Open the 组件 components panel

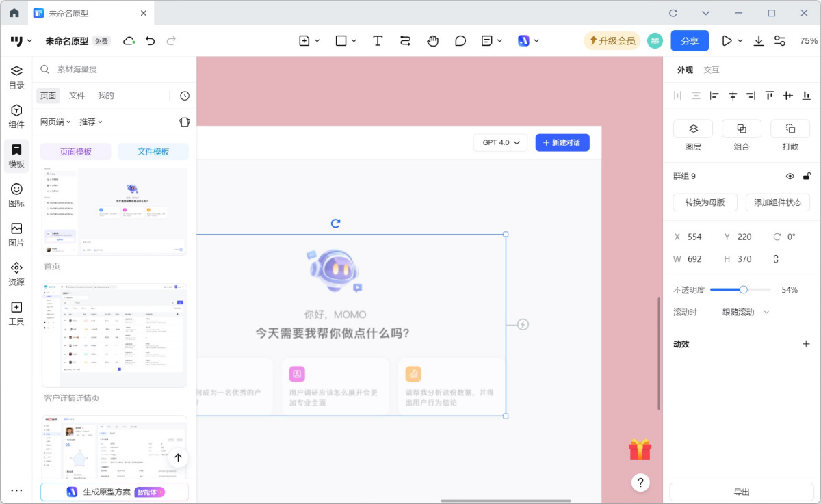pos(16,116)
